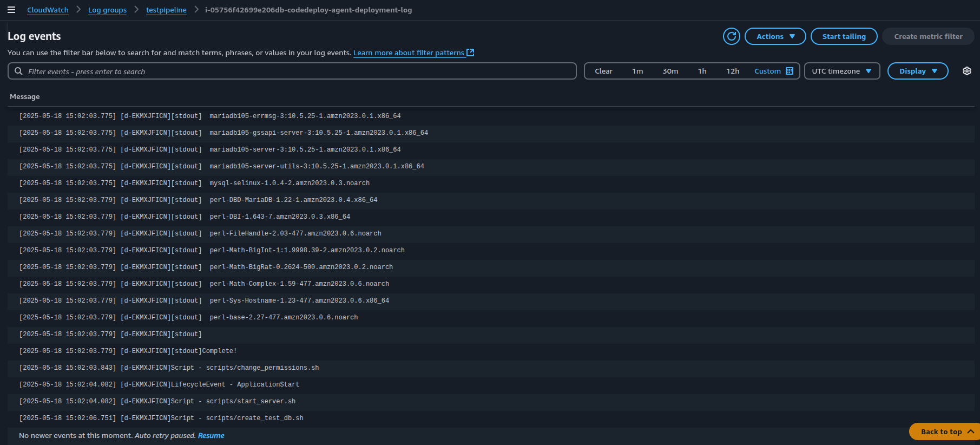Clear the time range filter

click(603, 71)
